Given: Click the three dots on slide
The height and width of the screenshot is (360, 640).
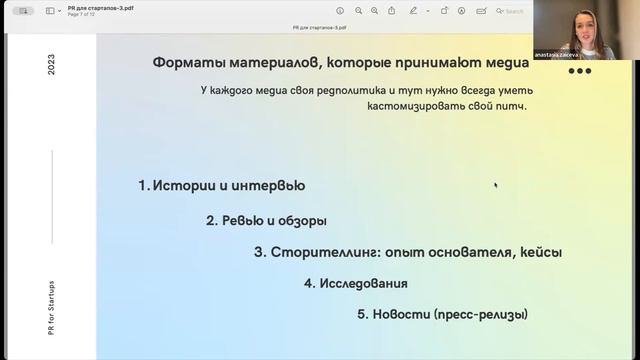Looking at the screenshot, I should tap(580, 71).
